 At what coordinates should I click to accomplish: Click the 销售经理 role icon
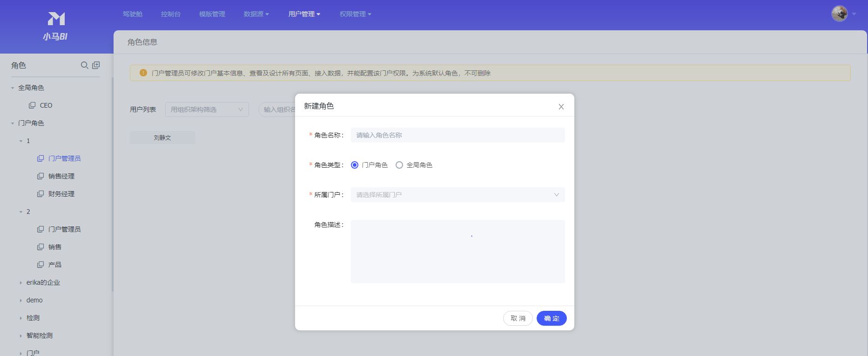pos(40,176)
